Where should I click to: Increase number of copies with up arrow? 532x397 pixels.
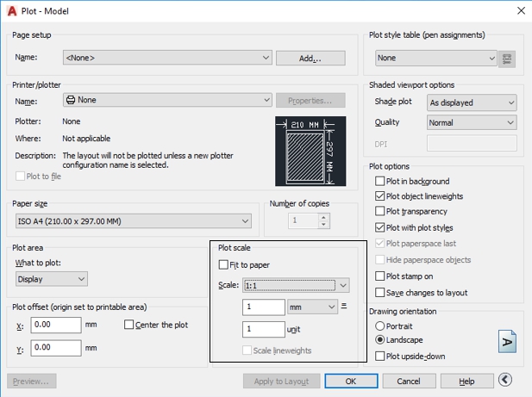click(x=323, y=217)
